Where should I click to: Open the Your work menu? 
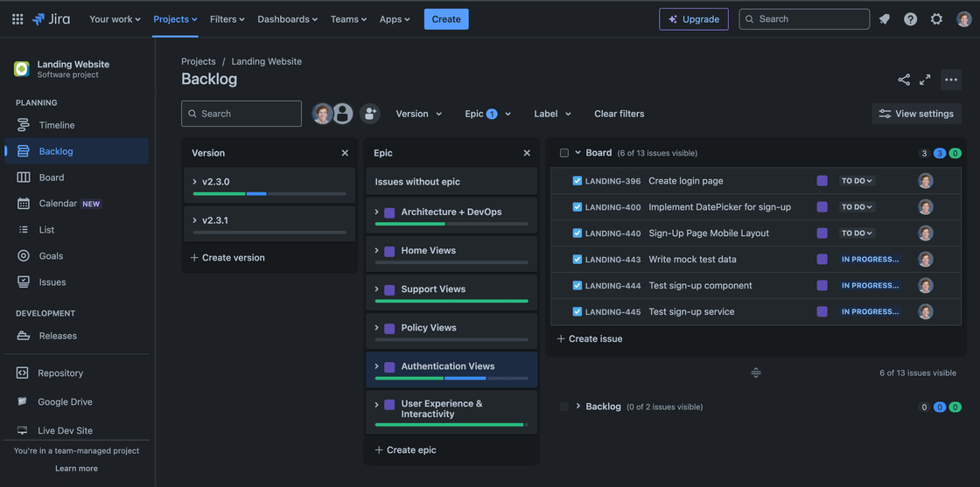pyautogui.click(x=115, y=19)
